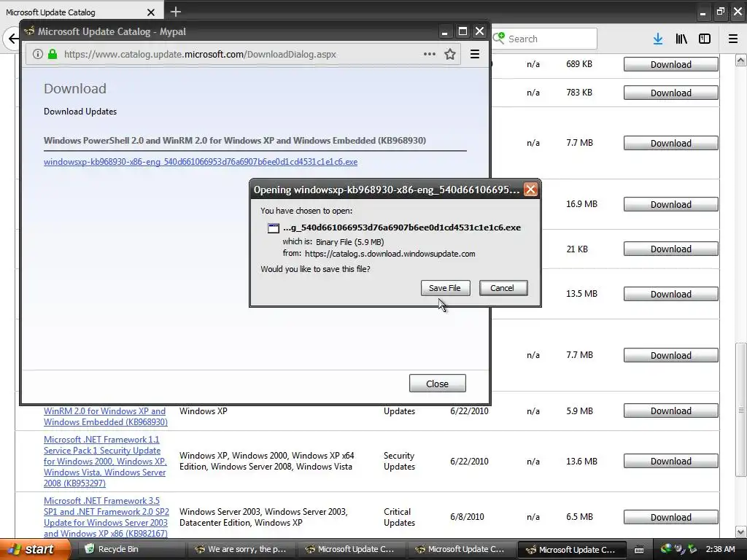The height and width of the screenshot is (560, 747).
Task: Click the system tray clock 2:38 AM
Action: click(x=720, y=550)
